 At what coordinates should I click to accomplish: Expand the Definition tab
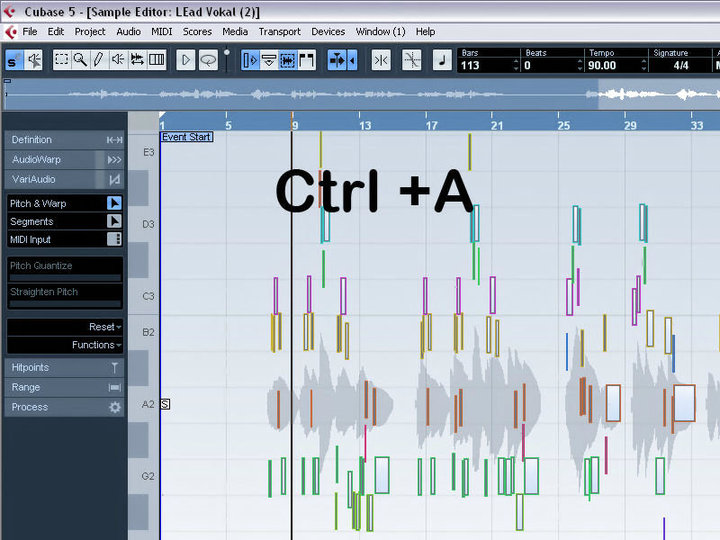pos(64,140)
